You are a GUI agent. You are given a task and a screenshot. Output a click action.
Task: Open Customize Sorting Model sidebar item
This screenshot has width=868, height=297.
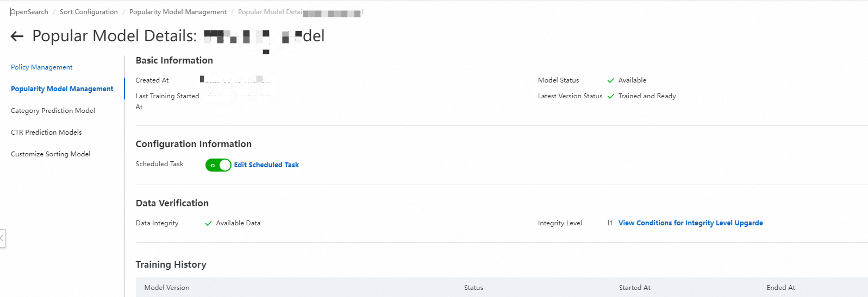click(x=51, y=154)
